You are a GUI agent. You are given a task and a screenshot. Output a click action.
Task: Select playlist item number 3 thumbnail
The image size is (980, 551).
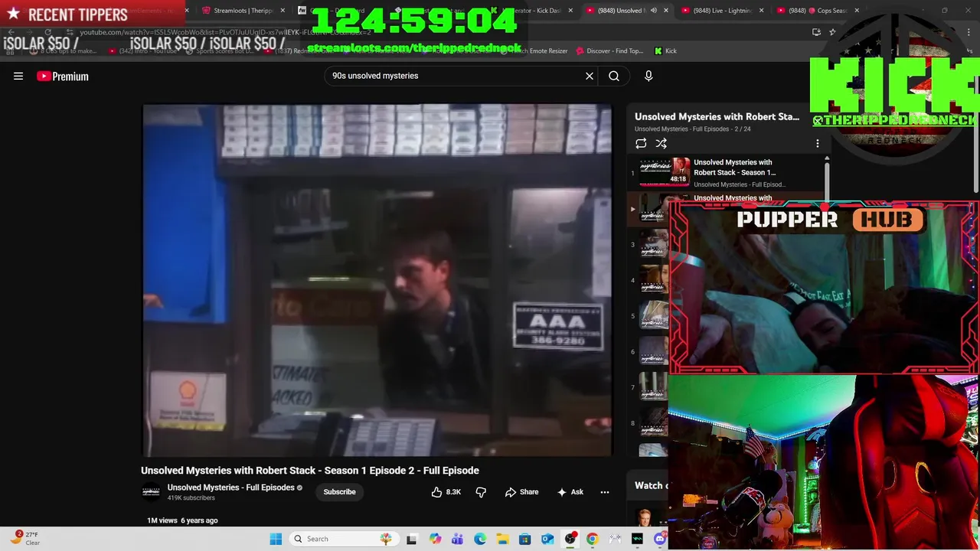(x=655, y=244)
